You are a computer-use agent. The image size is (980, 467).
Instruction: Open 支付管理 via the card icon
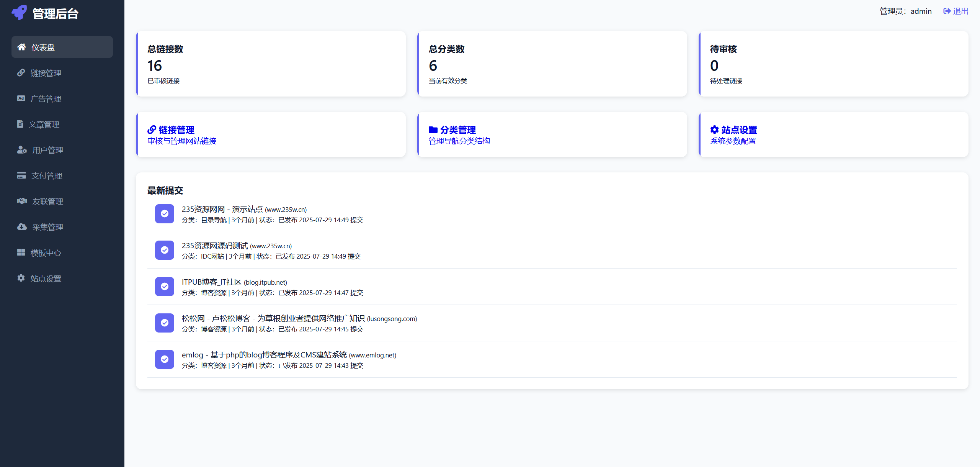pos(21,175)
